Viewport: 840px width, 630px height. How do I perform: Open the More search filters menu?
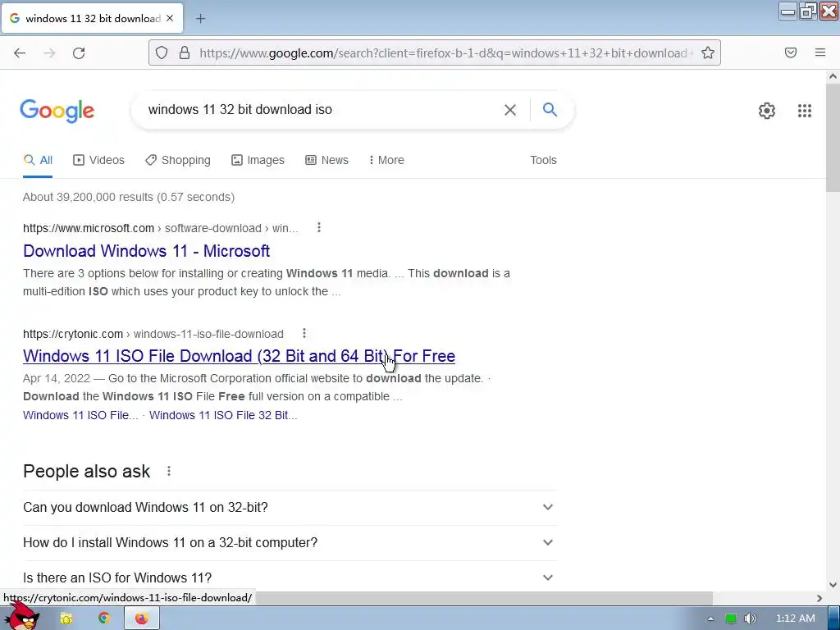[x=386, y=160]
